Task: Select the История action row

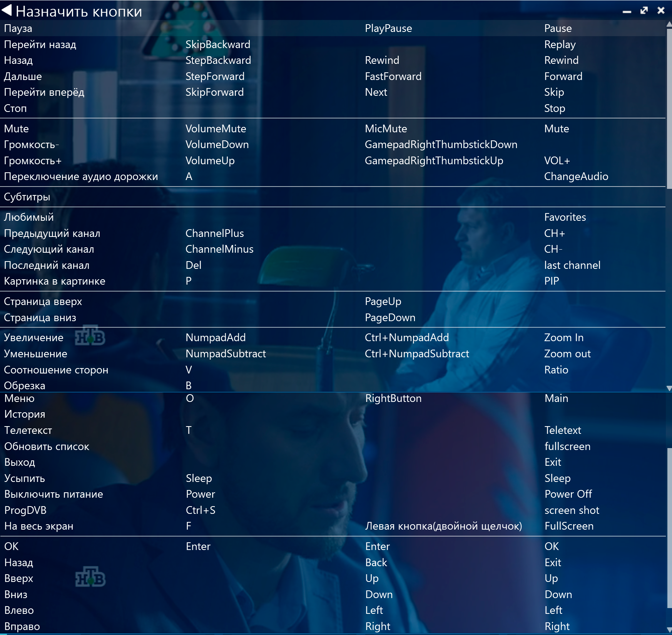Action: (x=25, y=414)
